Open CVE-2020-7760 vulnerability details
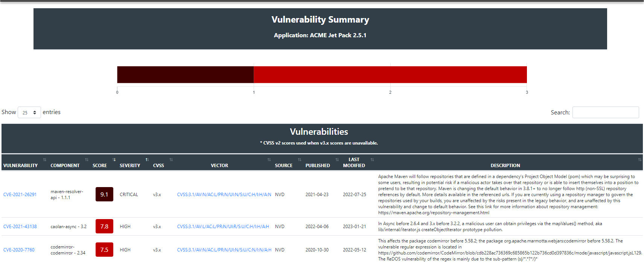 [19, 250]
